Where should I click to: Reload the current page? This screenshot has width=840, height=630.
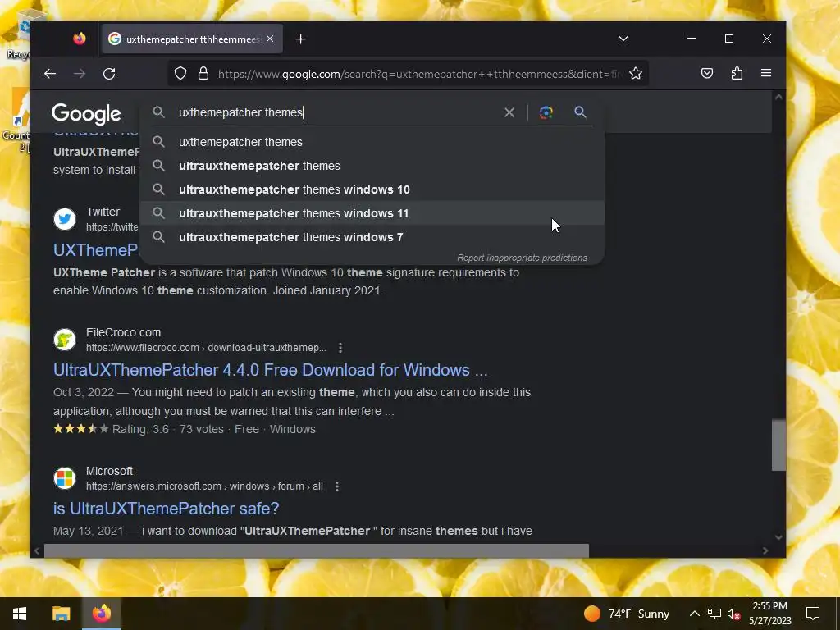pos(109,73)
